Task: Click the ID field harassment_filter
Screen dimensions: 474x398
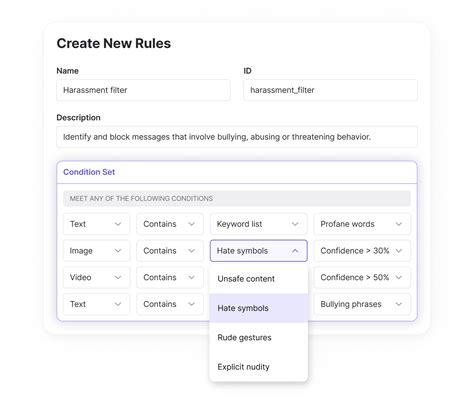Action: tap(330, 90)
